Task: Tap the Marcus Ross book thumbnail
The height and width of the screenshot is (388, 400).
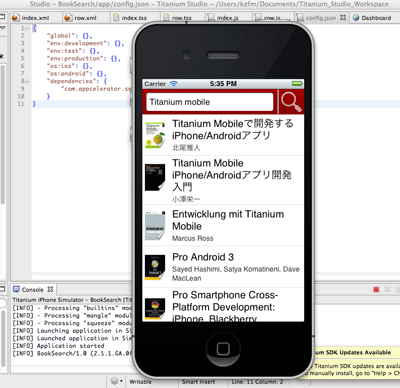Action: point(155,226)
